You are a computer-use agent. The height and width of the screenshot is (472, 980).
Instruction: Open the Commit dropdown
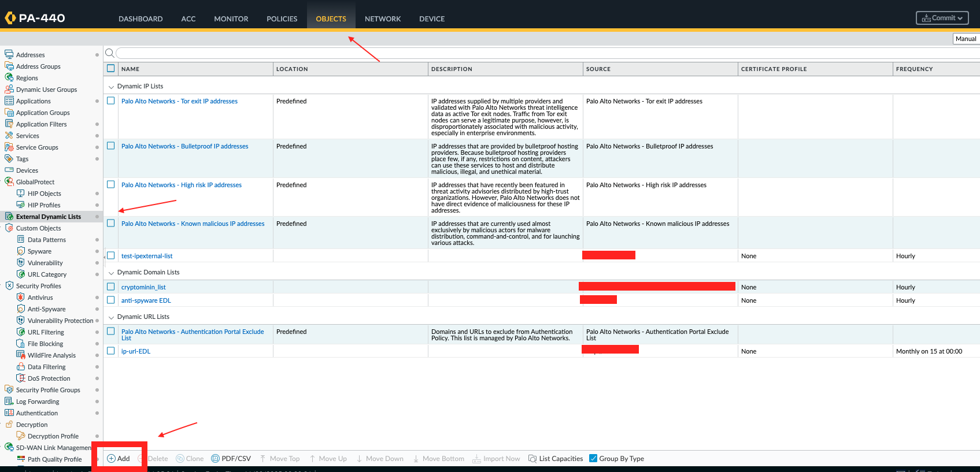click(x=942, y=18)
